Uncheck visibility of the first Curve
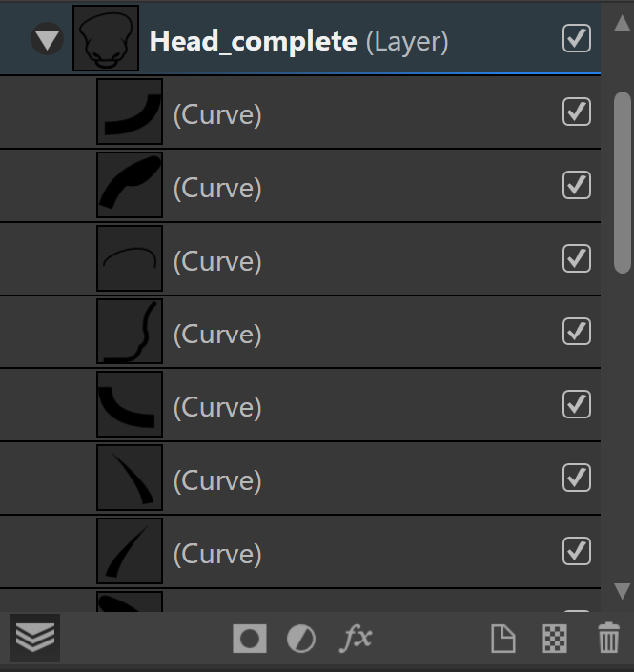This screenshot has height=672, width=634. click(577, 112)
